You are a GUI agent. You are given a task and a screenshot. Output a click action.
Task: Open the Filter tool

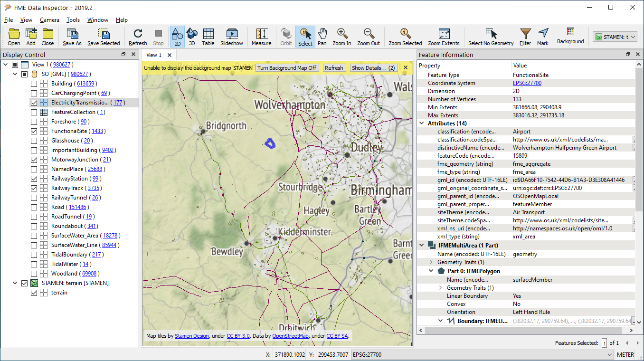(525, 37)
